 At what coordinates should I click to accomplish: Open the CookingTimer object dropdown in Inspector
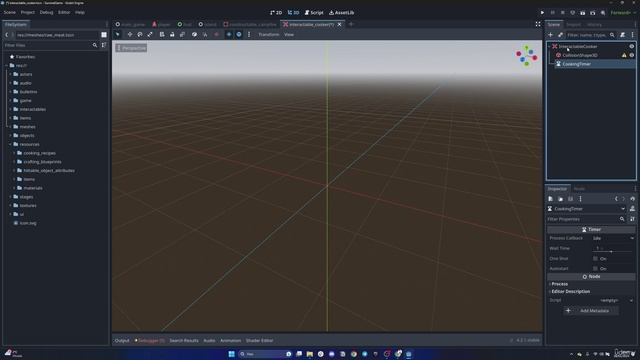coord(587,209)
